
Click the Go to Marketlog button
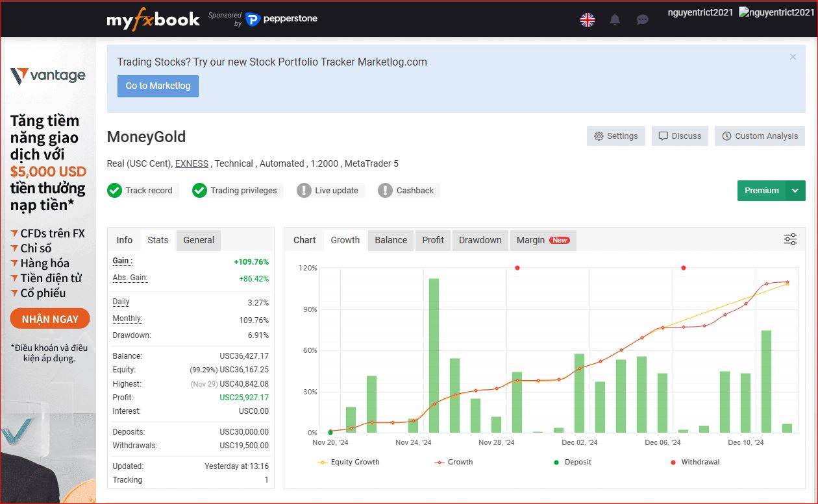coord(158,86)
